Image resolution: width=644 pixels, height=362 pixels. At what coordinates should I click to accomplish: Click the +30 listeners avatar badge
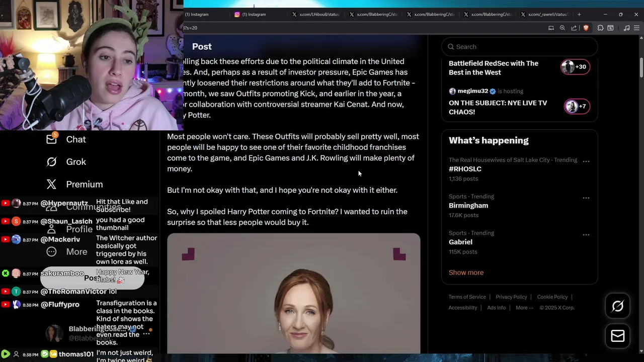pos(575,67)
